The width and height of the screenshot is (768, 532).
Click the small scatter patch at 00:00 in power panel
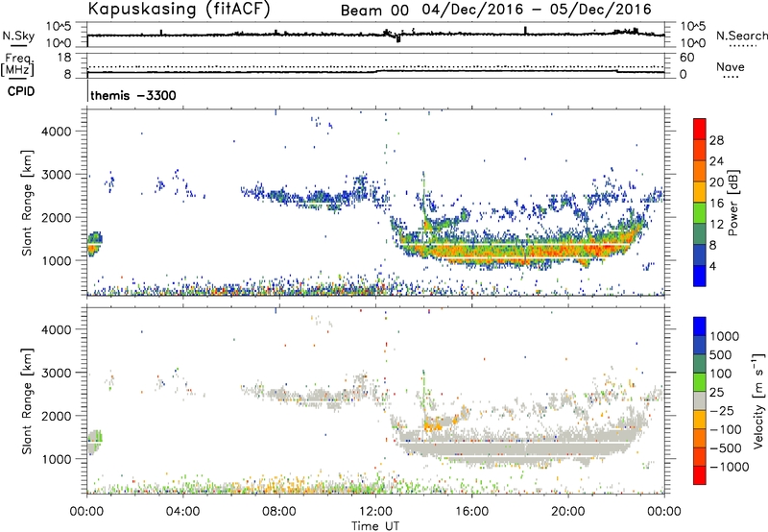(x=94, y=244)
